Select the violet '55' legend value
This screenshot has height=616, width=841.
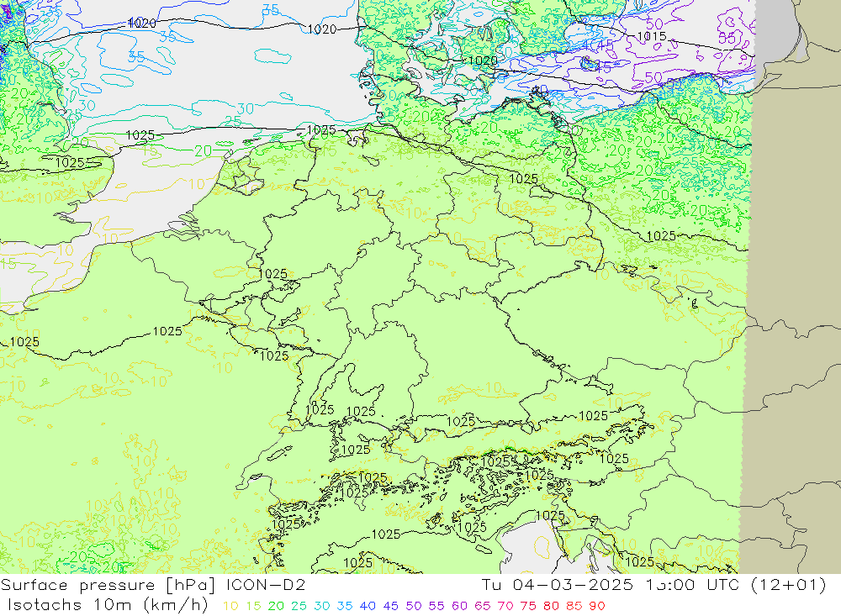point(436,606)
